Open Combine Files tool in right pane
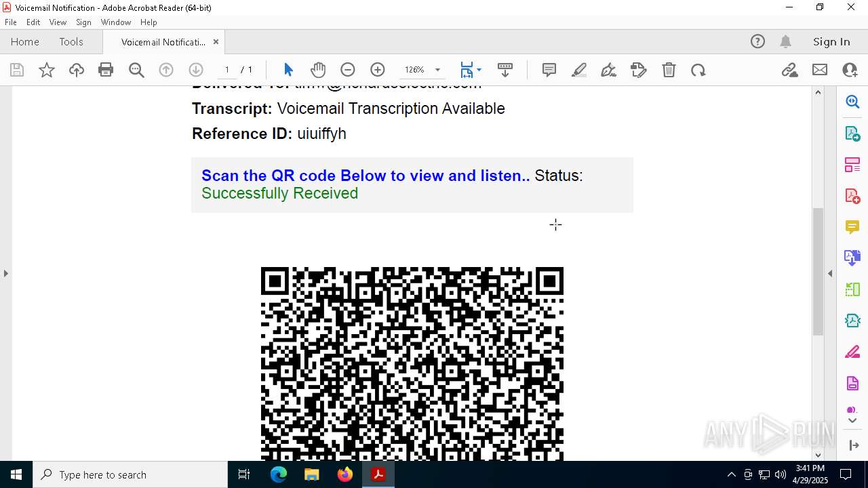The image size is (868, 488). (852, 258)
